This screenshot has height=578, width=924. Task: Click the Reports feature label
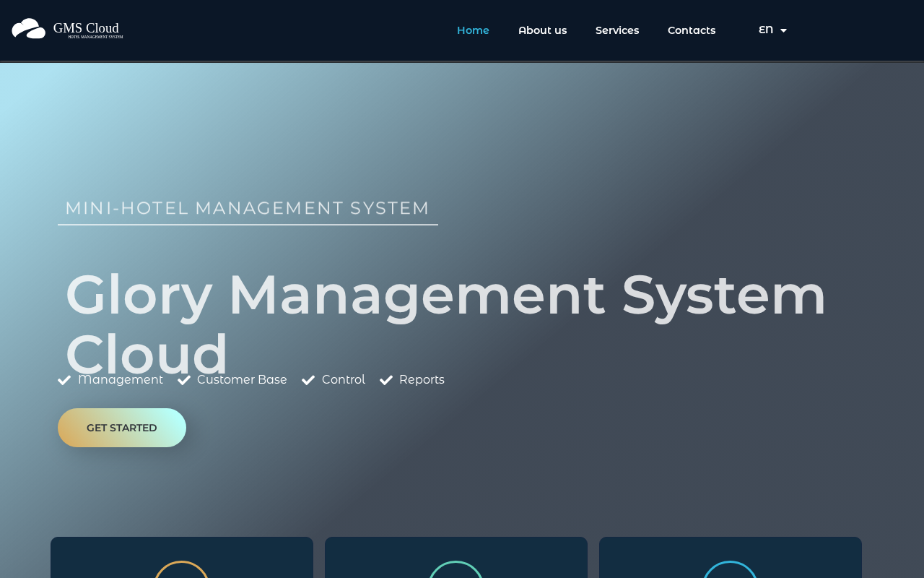pos(422,380)
